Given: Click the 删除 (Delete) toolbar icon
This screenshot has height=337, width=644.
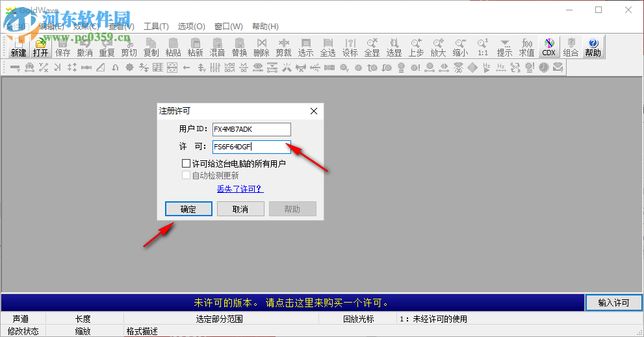Looking at the screenshot, I should pyautogui.click(x=262, y=47).
